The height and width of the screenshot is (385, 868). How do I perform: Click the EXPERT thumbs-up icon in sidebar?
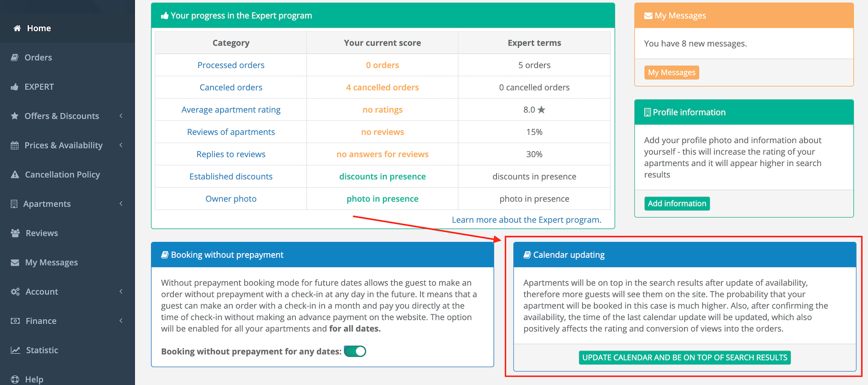click(x=15, y=86)
